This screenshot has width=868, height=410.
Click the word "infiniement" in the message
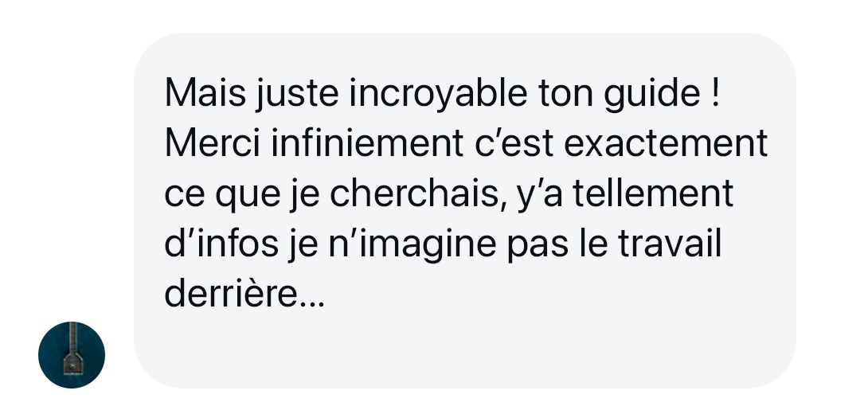(x=367, y=143)
